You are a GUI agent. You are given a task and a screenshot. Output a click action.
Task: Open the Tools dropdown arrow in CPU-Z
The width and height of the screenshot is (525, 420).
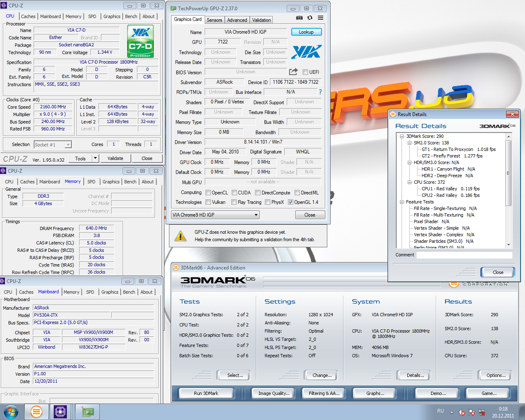pyautogui.click(x=95, y=158)
